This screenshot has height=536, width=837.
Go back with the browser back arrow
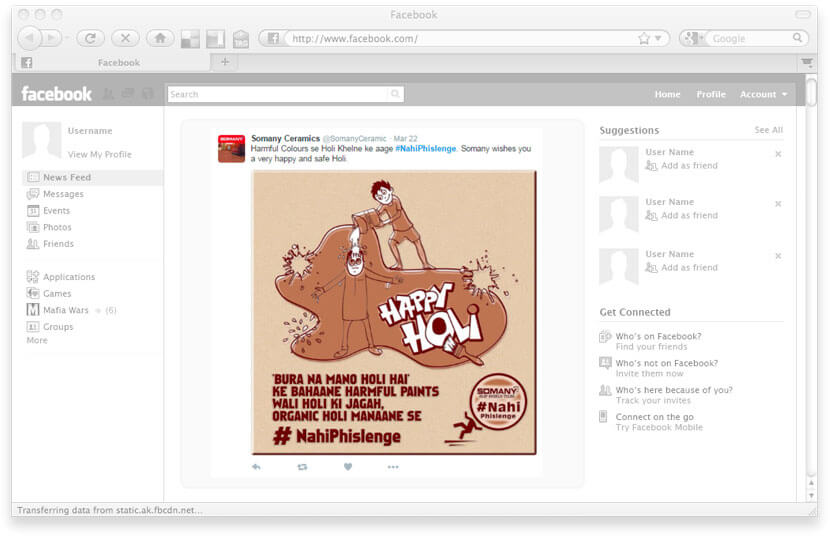click(29, 38)
